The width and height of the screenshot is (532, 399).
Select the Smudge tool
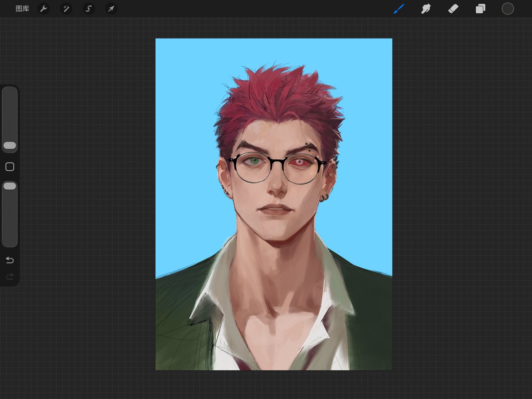coord(426,8)
